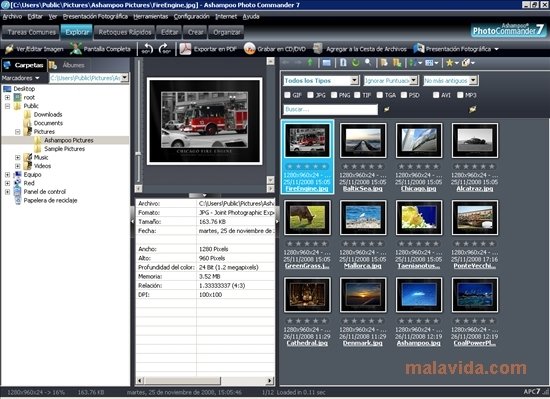Rotate image 90 degrees clockwise
This screenshot has width=550, height=399.
tap(165, 49)
